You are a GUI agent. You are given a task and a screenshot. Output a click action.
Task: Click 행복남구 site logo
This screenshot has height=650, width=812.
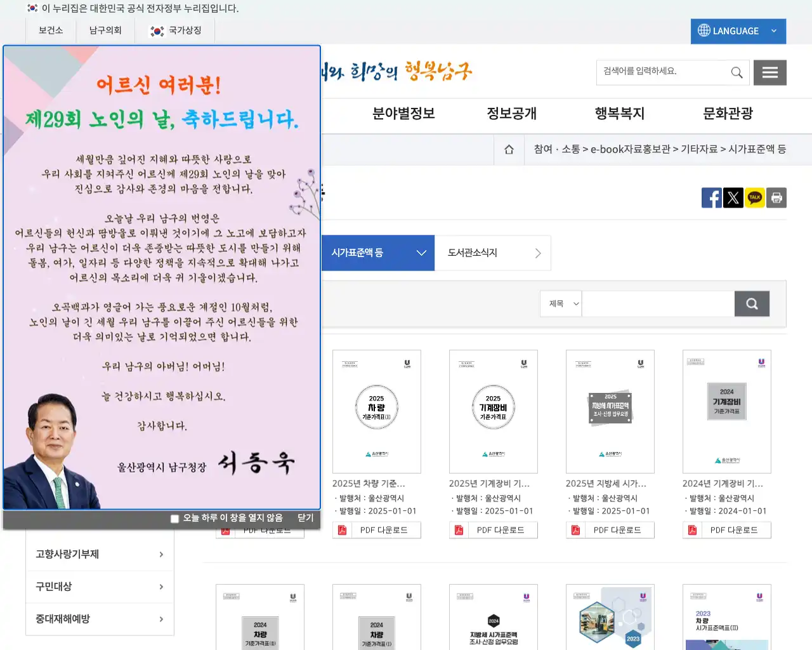click(x=397, y=71)
